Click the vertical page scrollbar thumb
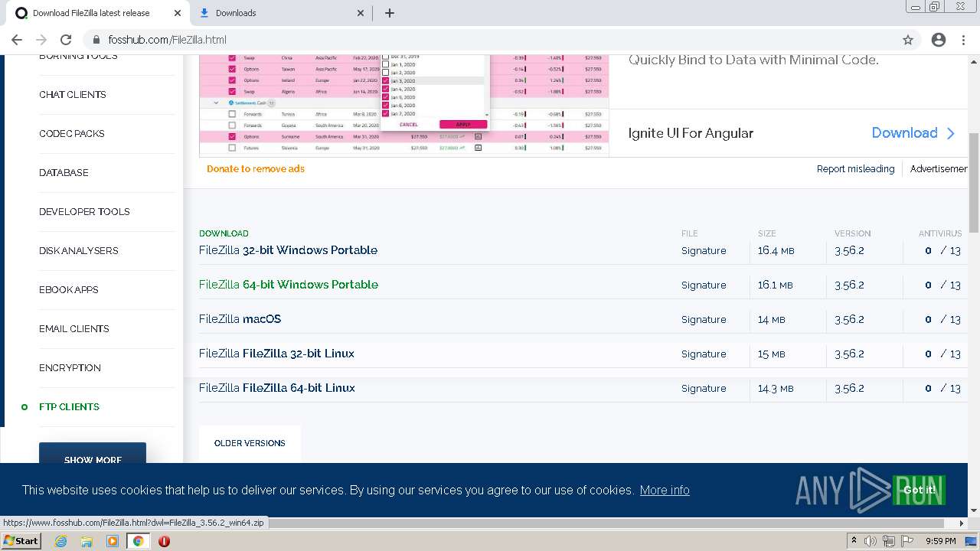The width and height of the screenshot is (980, 551). point(974,182)
